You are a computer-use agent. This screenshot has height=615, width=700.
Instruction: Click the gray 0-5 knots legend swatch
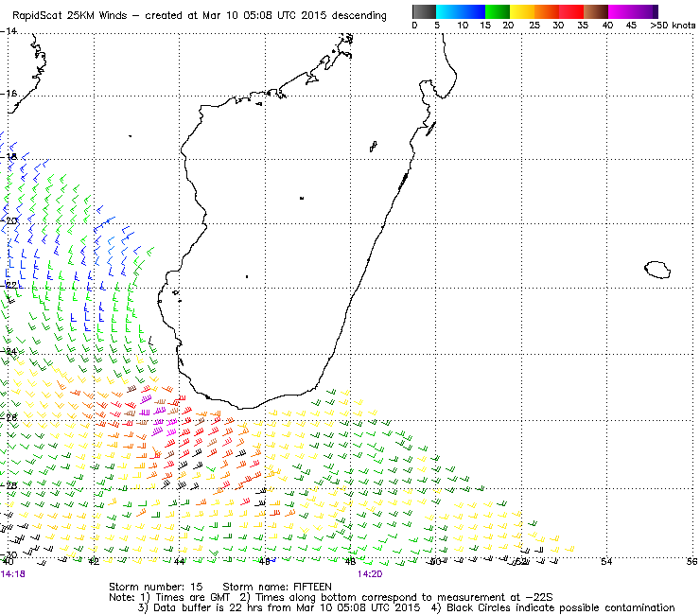point(424,11)
